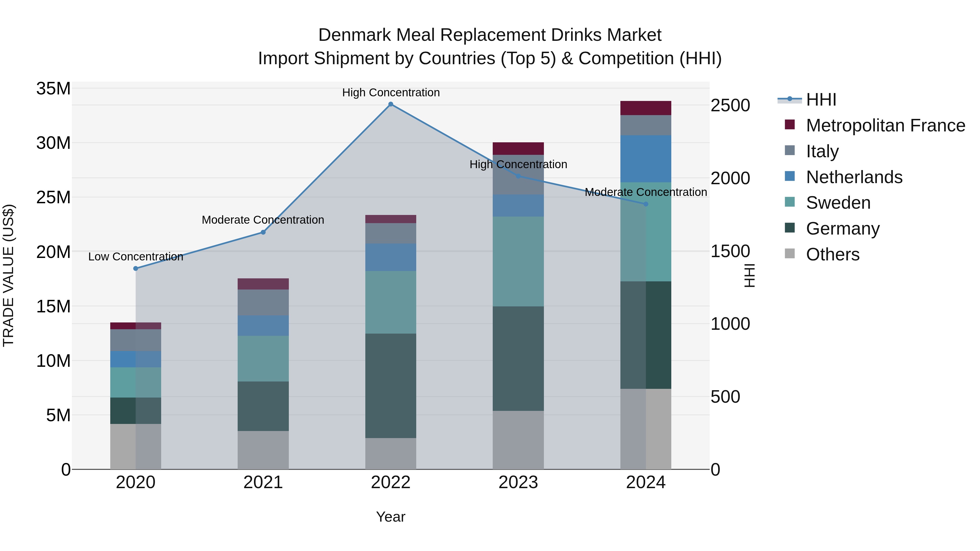Click the Sweden bar segment for 2021
Screen dimensions: 980x551
tap(263, 359)
